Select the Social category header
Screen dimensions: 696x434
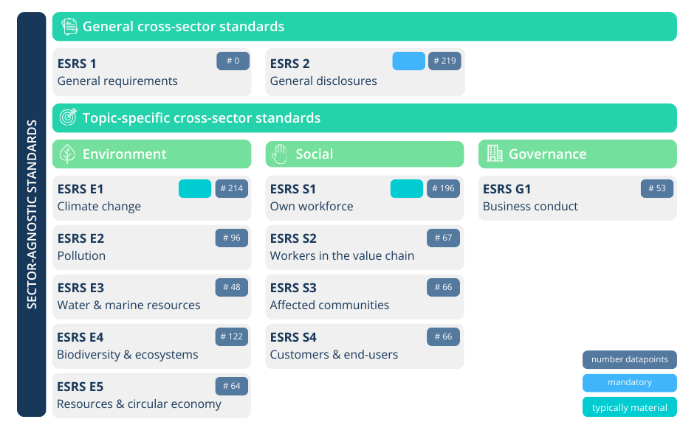364,154
